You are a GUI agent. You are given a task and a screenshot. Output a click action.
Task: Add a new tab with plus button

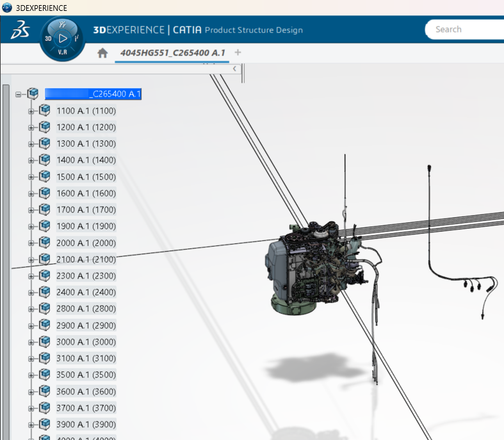238,53
